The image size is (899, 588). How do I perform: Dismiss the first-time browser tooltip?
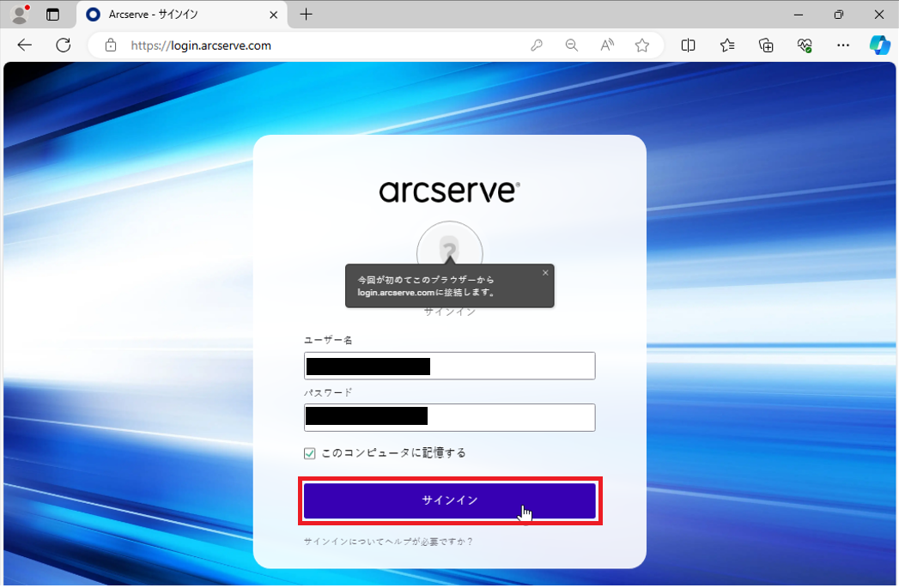click(545, 273)
